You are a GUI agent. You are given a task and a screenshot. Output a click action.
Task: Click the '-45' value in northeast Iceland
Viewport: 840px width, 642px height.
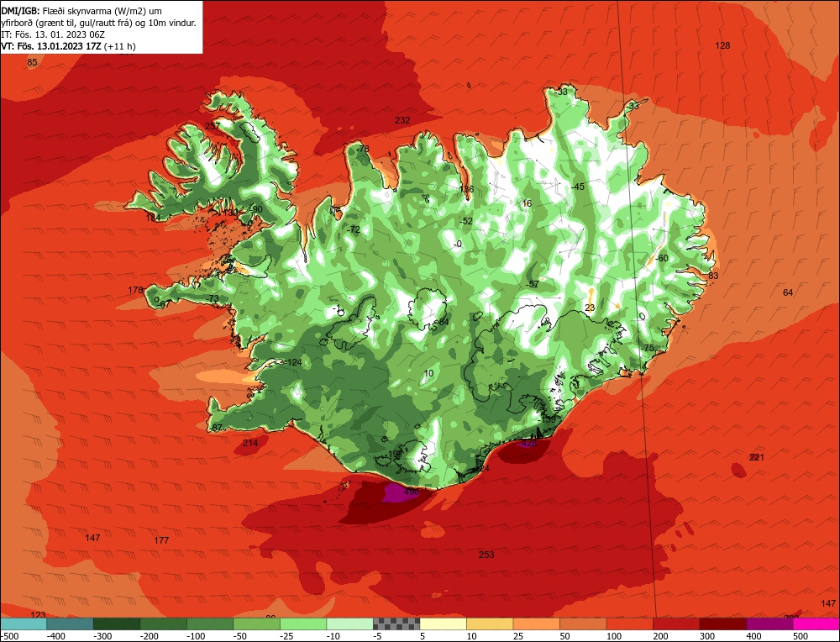(x=578, y=187)
